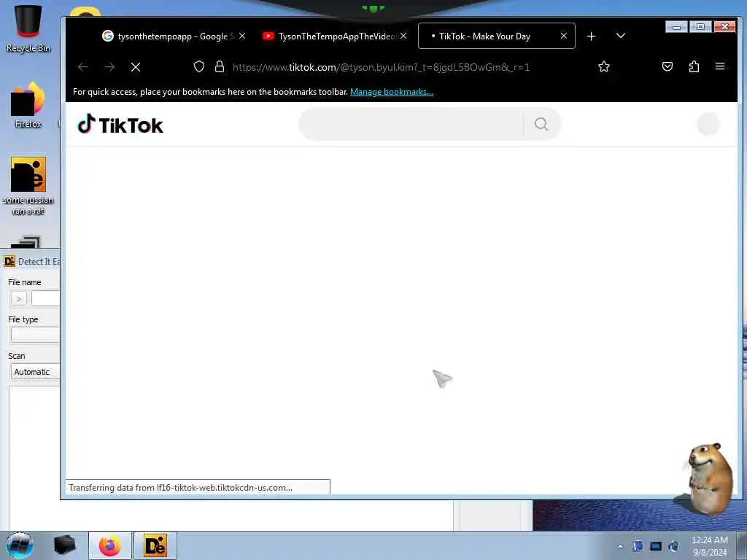The width and height of the screenshot is (747, 560).
Task: Click the File name field in Detect It Easy
Action: click(46, 298)
